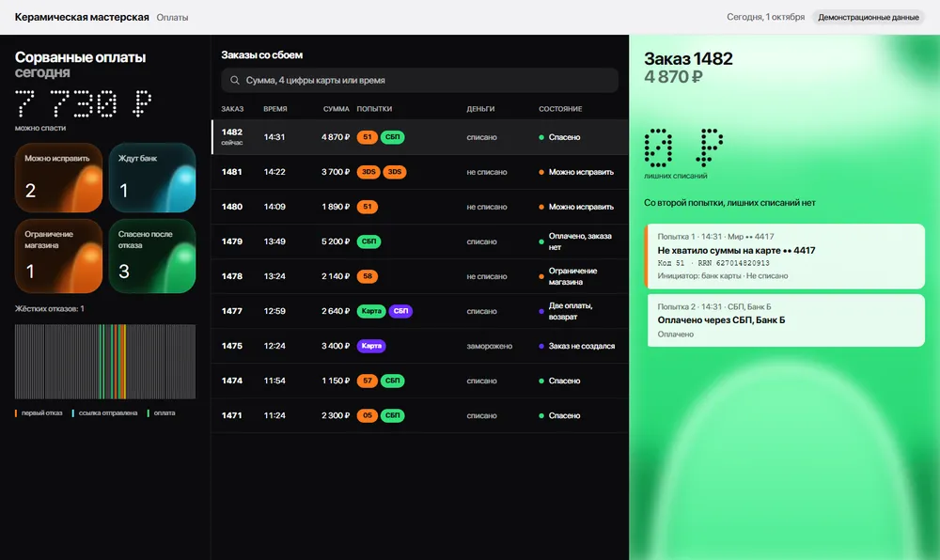
Task: Click the "ЗАКАЗ" column header
Action: pos(232,109)
